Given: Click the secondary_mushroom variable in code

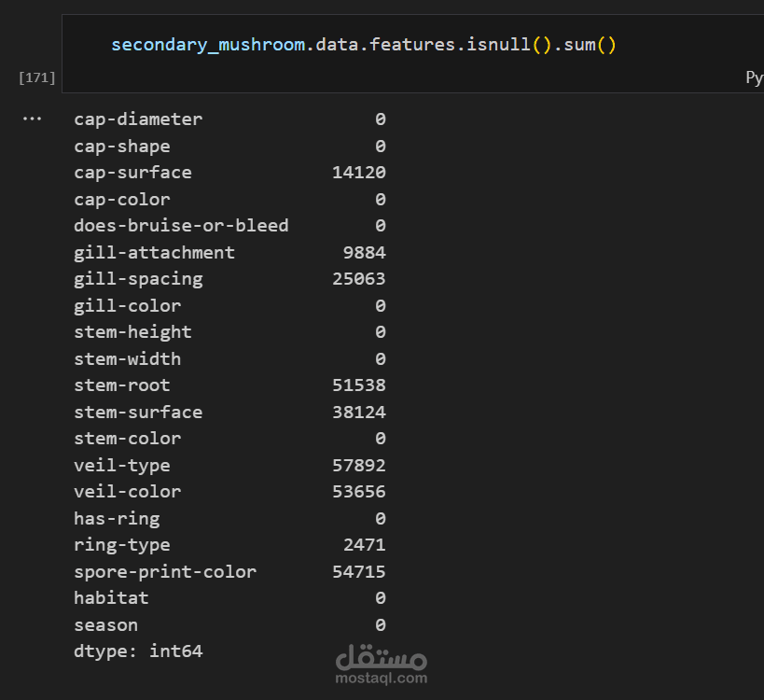Looking at the screenshot, I should tap(208, 45).
